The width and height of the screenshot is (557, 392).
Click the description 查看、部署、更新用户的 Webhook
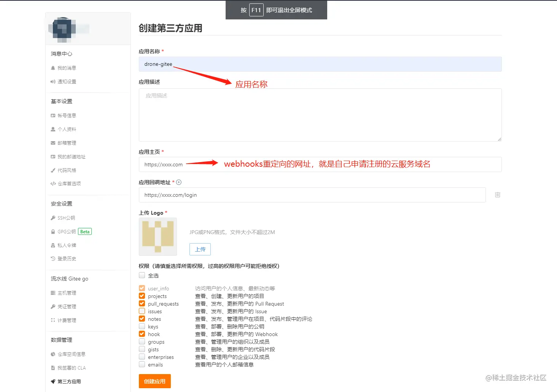point(236,334)
